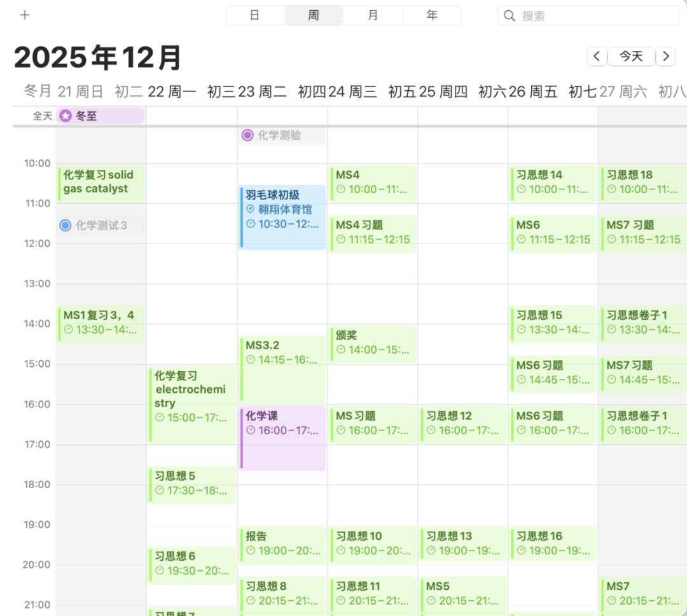Select the 习思想 15 event
The image size is (687, 616).
(x=553, y=324)
